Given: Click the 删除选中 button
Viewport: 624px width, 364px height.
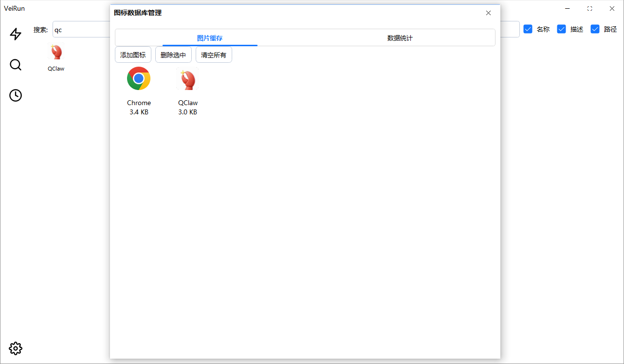Looking at the screenshot, I should (x=173, y=55).
